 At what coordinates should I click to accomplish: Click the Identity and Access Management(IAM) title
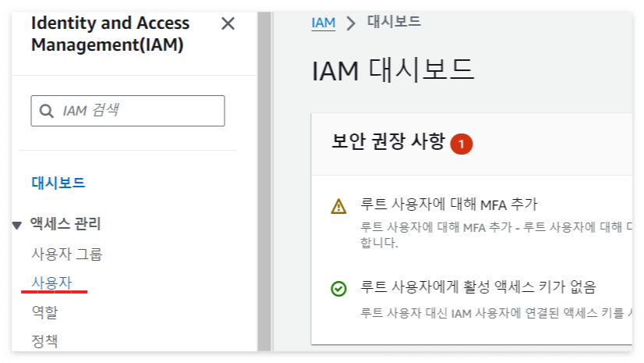(x=111, y=34)
